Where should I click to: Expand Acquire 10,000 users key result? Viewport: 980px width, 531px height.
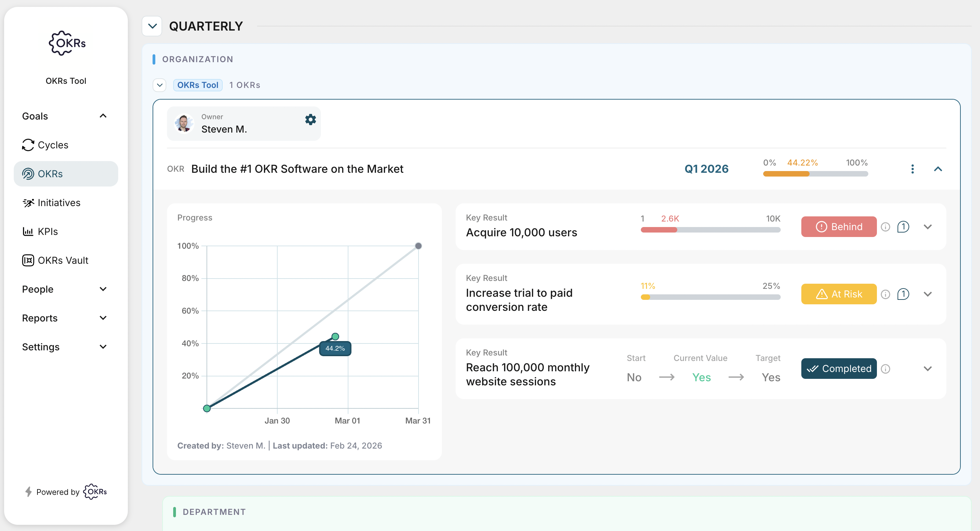[x=927, y=227]
